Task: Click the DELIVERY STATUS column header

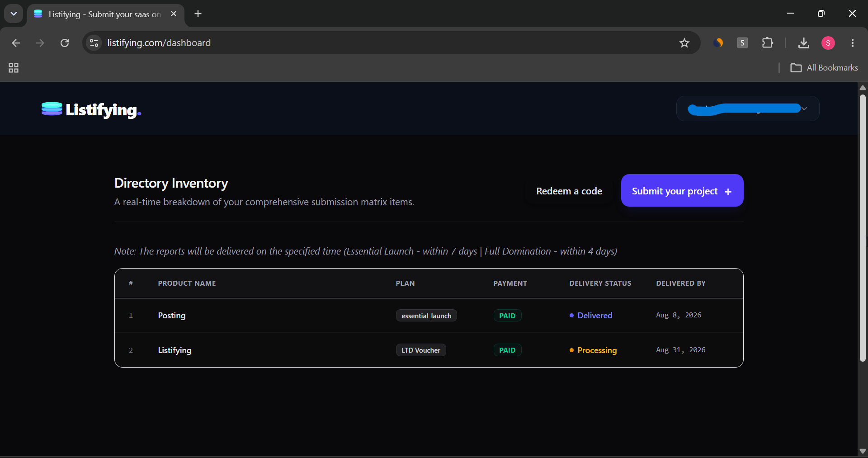Action: tap(600, 283)
